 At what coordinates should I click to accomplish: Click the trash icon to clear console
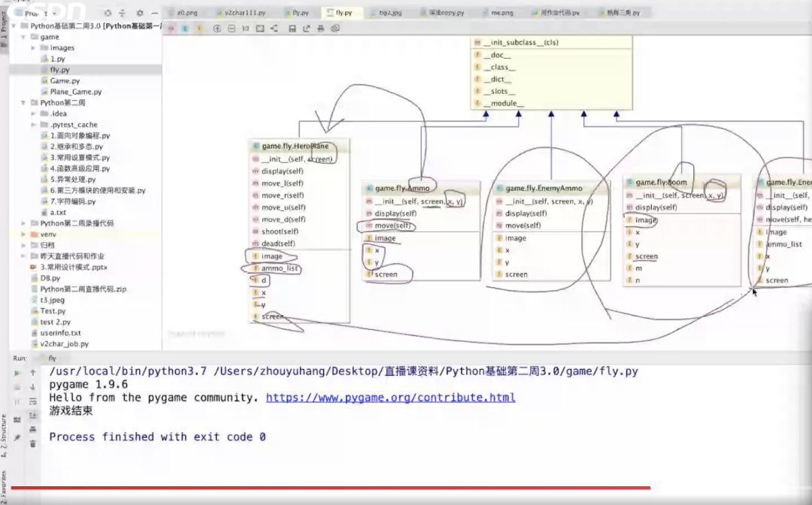click(x=33, y=444)
